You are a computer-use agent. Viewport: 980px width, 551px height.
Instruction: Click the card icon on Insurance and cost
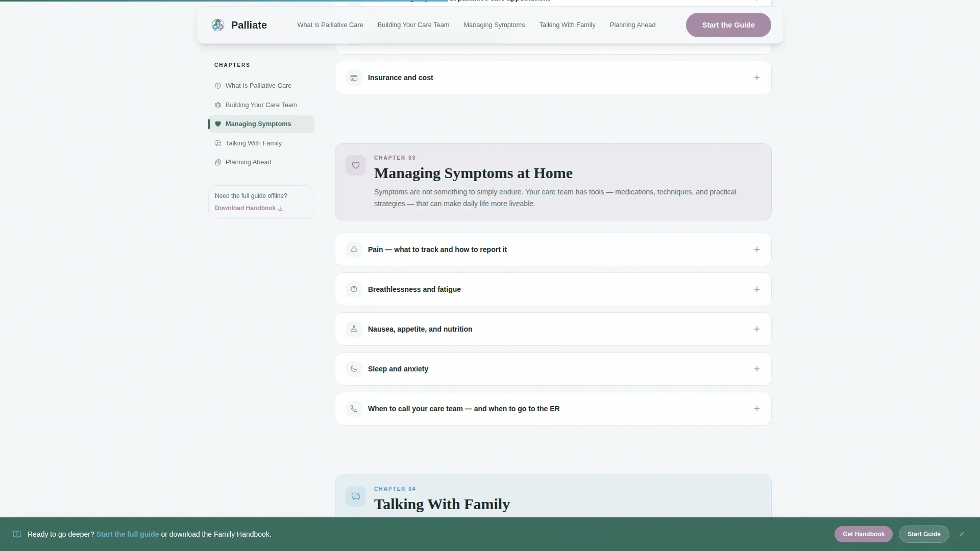(x=354, y=78)
